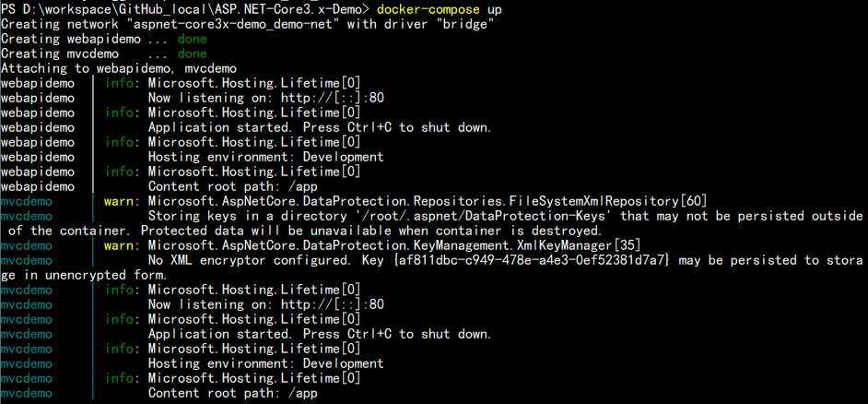Click mvcdemo Hosting environment: Development line
868x404 pixels.
point(265,363)
